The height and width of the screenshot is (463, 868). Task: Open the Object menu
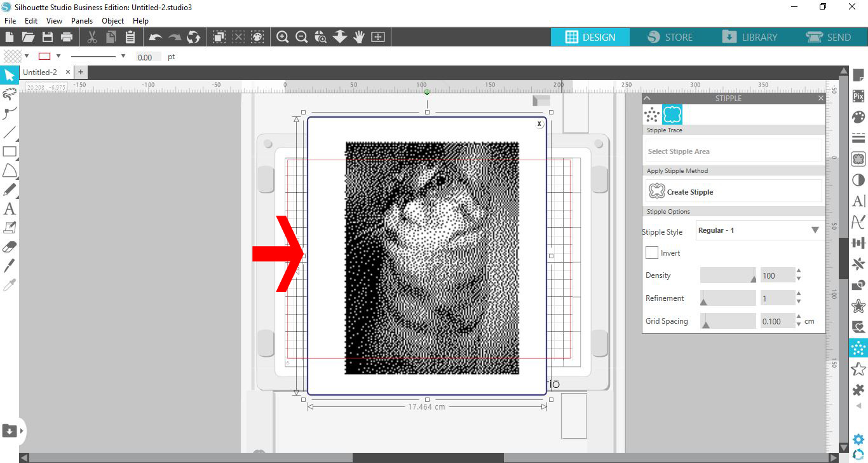(x=113, y=21)
